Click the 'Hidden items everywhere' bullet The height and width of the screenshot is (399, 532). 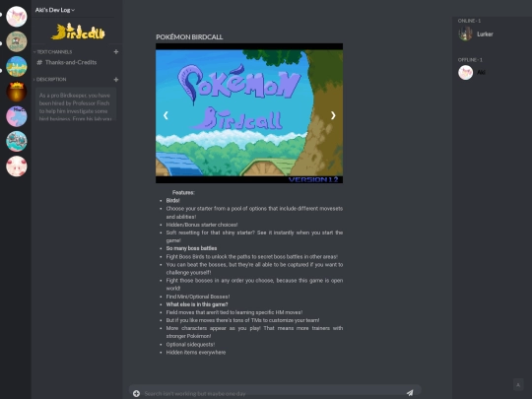(x=196, y=352)
